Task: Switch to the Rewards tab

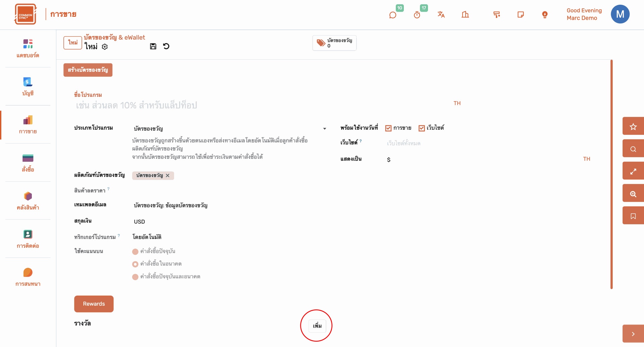Action: (94, 304)
